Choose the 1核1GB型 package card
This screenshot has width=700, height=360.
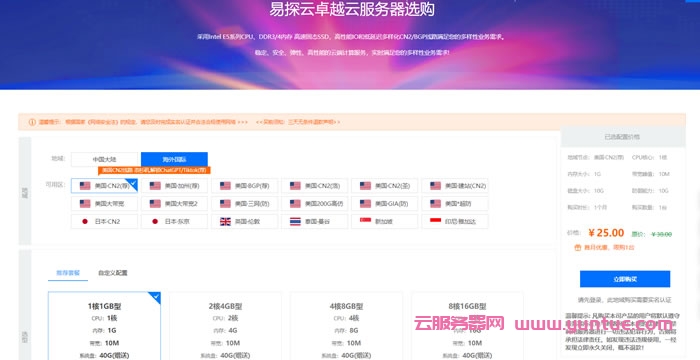[104, 326]
